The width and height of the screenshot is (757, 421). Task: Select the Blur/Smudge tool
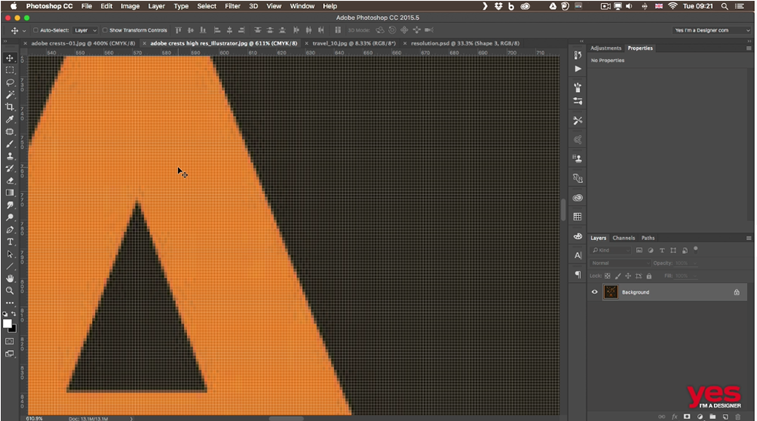point(10,205)
